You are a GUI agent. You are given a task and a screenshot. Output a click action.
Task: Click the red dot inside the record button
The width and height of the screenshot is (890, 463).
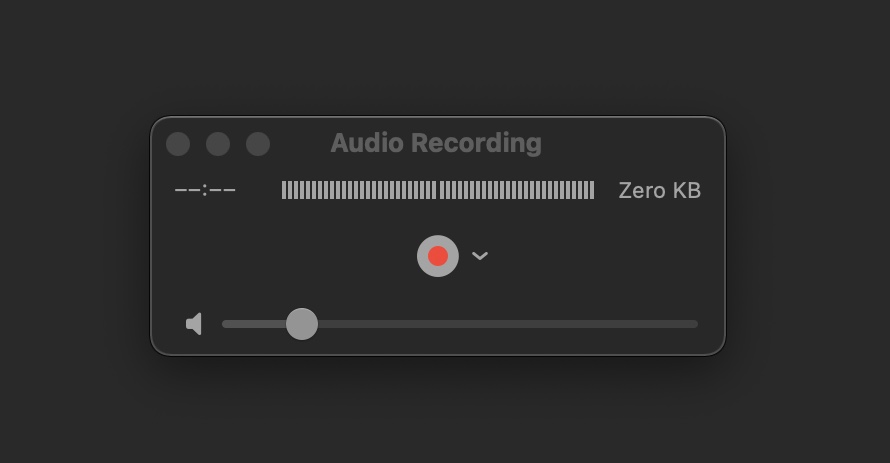438,256
